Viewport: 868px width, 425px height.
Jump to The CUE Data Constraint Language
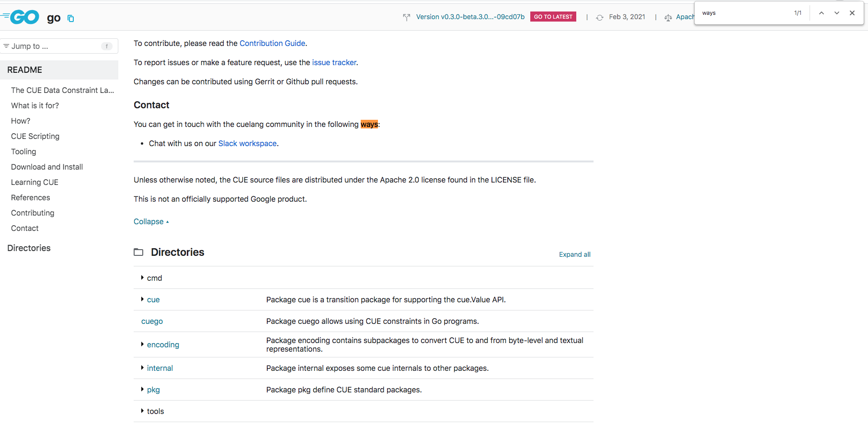(62, 90)
